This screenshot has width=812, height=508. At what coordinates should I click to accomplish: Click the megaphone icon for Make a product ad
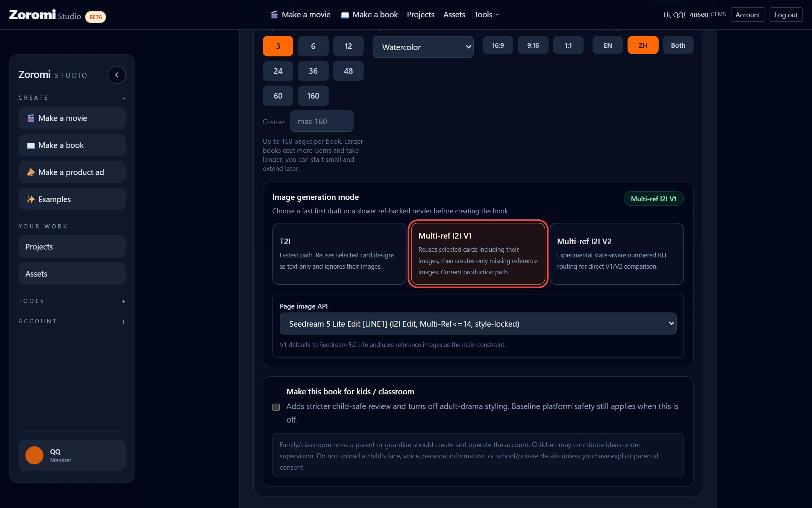point(31,172)
